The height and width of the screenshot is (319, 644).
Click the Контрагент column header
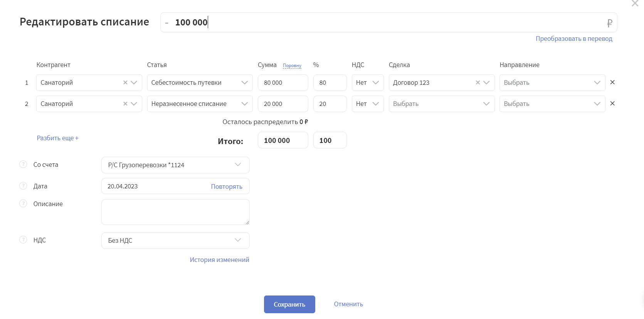pyautogui.click(x=53, y=65)
